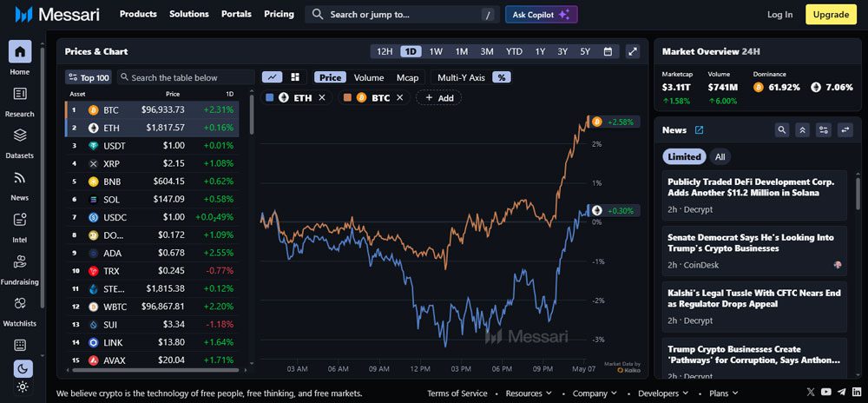The width and height of the screenshot is (868, 403).
Task: Search the news feed
Action: (x=782, y=130)
